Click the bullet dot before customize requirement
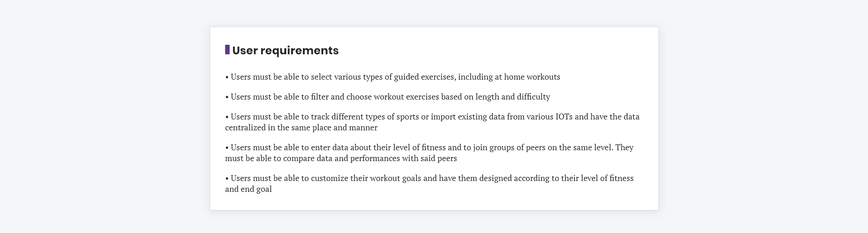This screenshot has width=868, height=233. click(x=227, y=179)
